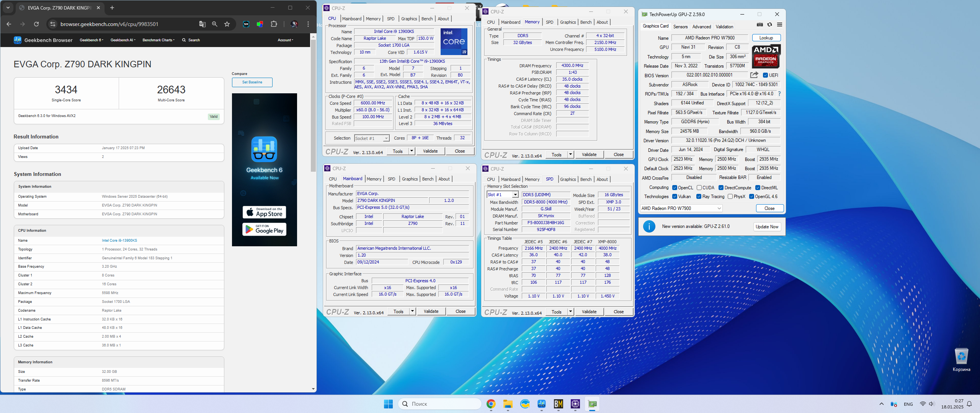Toggle the PhysX checkbox
The width and height of the screenshot is (980, 413).
pyautogui.click(x=730, y=197)
